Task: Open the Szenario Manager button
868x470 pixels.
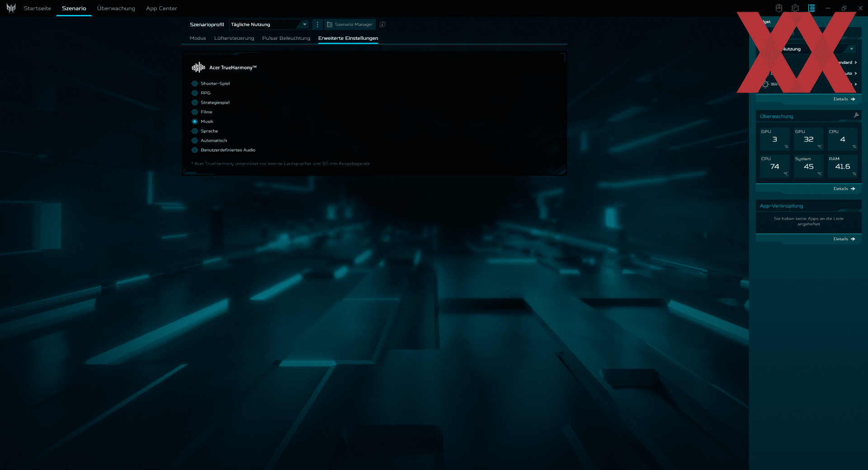Action: click(x=350, y=24)
